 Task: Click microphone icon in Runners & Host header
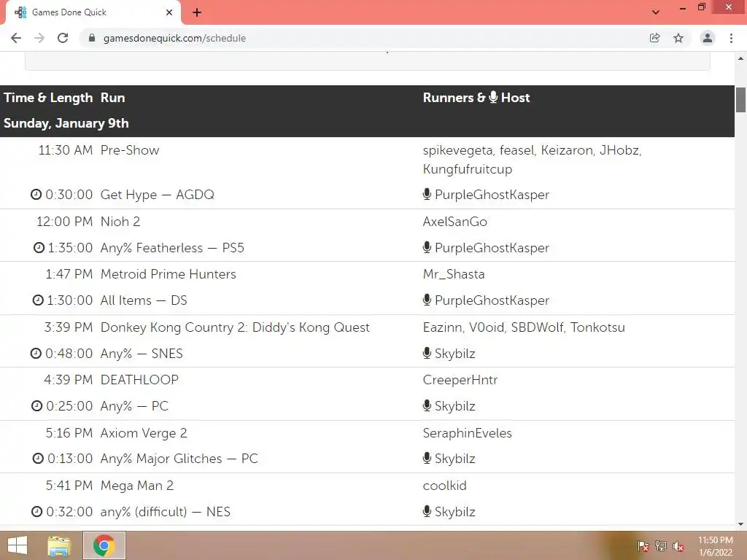493,97
